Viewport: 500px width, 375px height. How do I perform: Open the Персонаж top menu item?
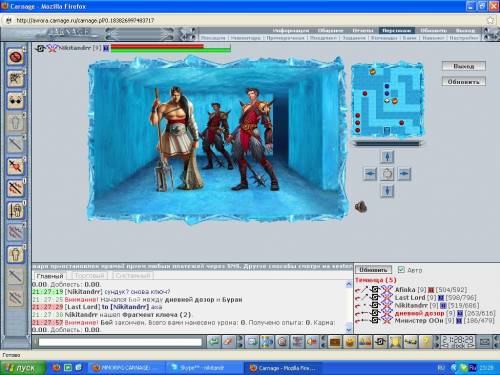[397, 31]
